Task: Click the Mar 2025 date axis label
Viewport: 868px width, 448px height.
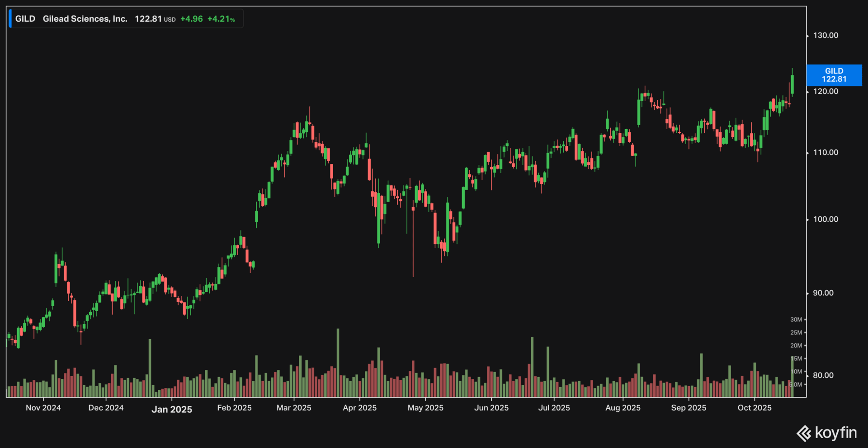Action: 294,408
